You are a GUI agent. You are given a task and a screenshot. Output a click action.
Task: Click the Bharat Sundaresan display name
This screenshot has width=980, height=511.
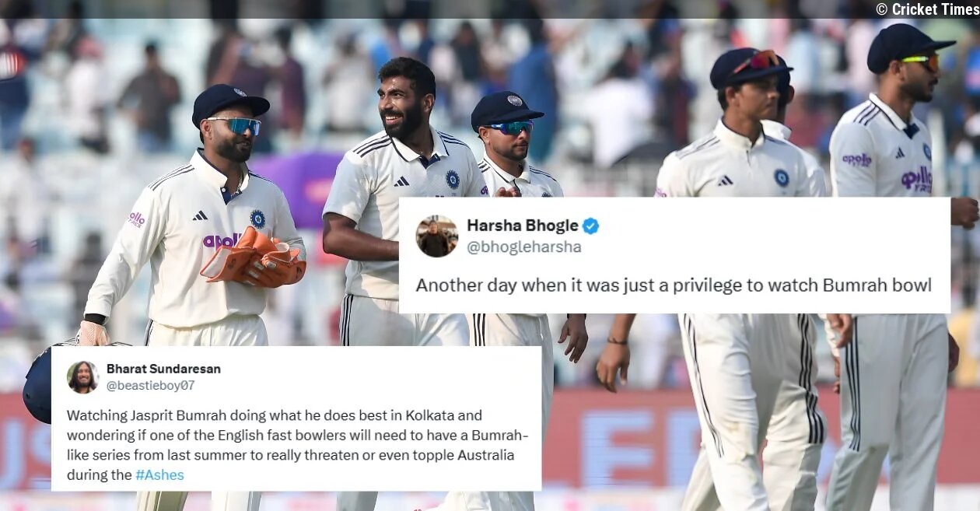click(163, 369)
